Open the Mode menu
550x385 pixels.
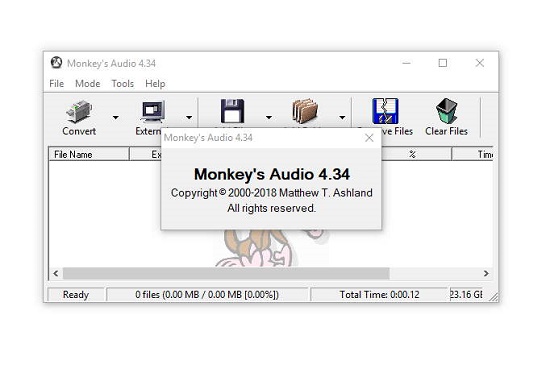(x=88, y=83)
